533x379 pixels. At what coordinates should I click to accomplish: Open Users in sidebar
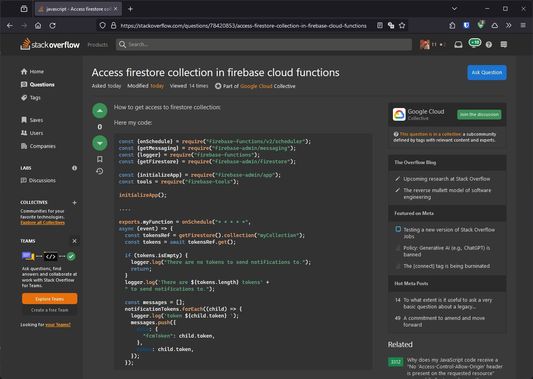[x=32, y=133]
